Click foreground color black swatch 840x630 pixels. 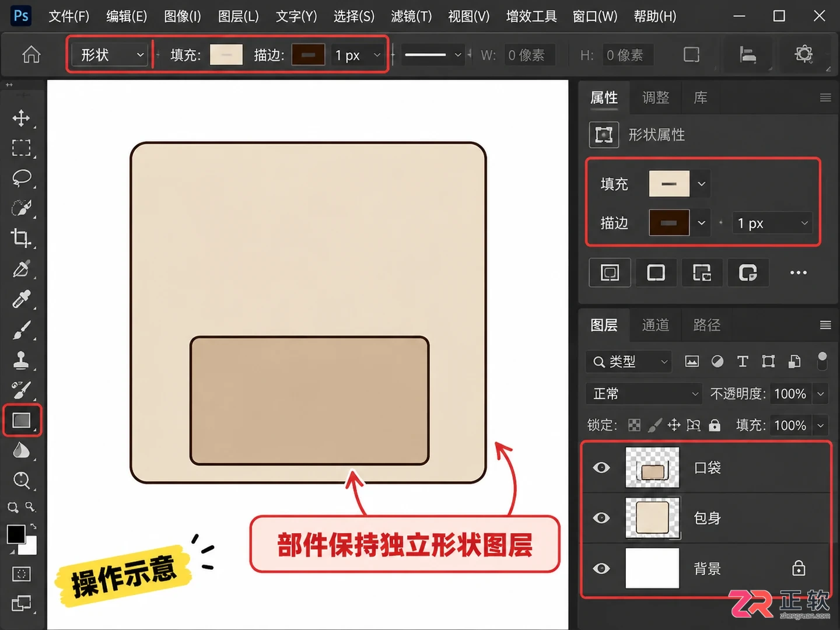tap(16, 533)
